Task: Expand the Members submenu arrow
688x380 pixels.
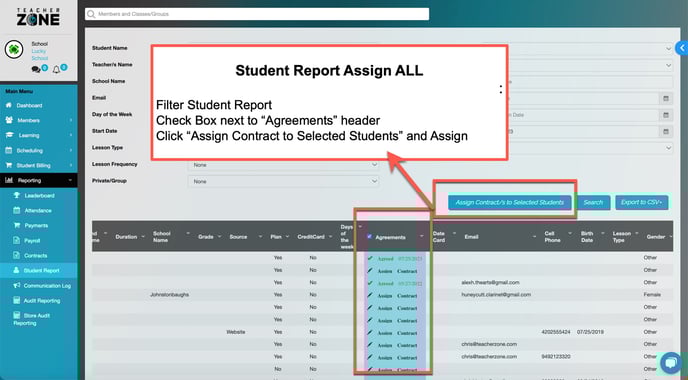Action: [71, 120]
